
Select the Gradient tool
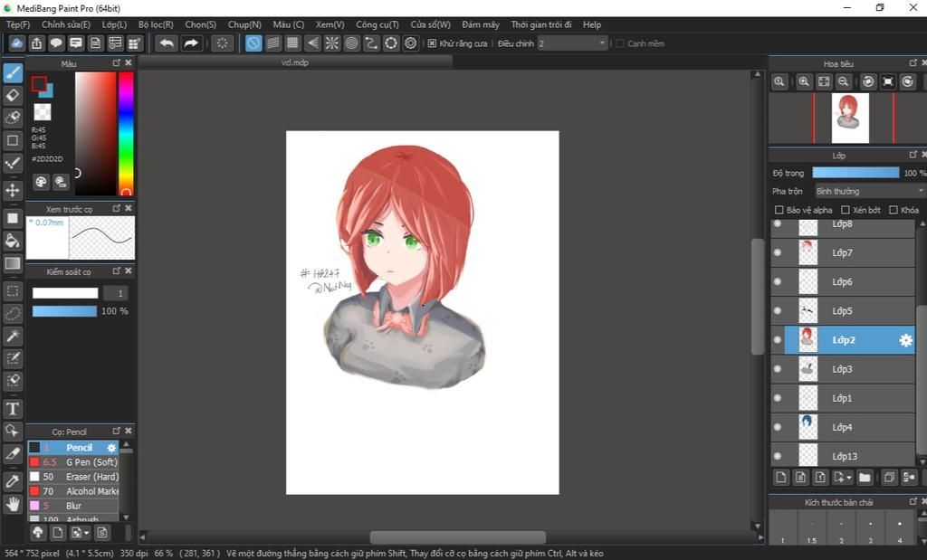13,263
